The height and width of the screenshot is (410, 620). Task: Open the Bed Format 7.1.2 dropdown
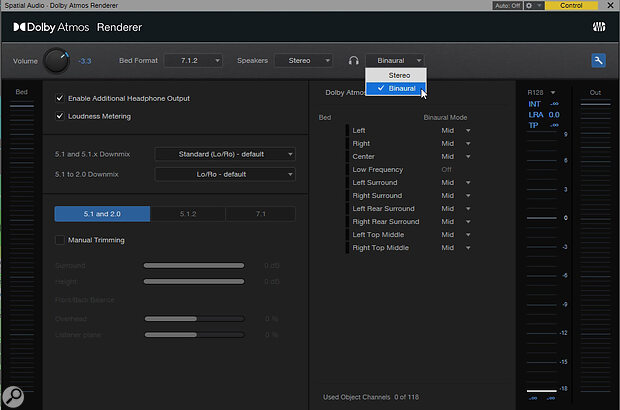[193, 60]
